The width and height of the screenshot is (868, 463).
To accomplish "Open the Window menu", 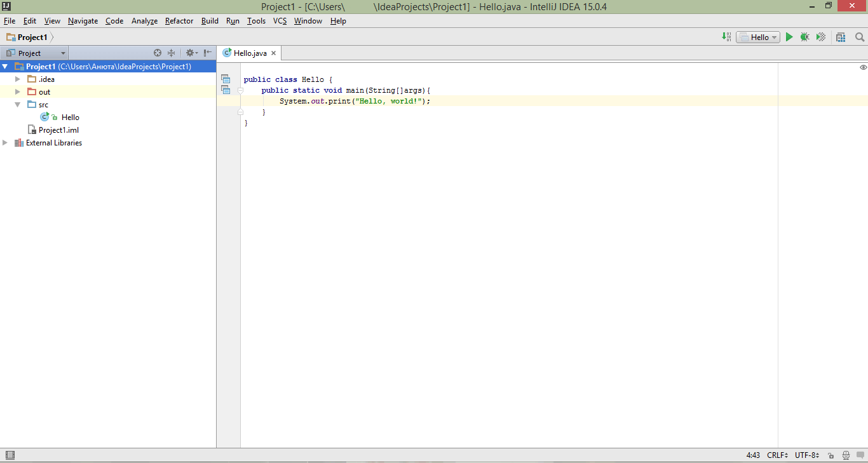I will click(x=308, y=21).
